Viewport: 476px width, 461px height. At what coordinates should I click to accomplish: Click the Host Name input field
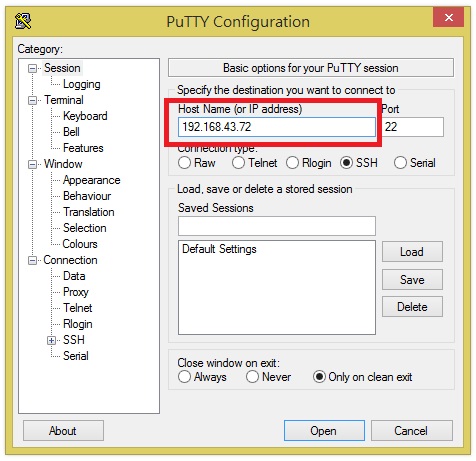277,127
